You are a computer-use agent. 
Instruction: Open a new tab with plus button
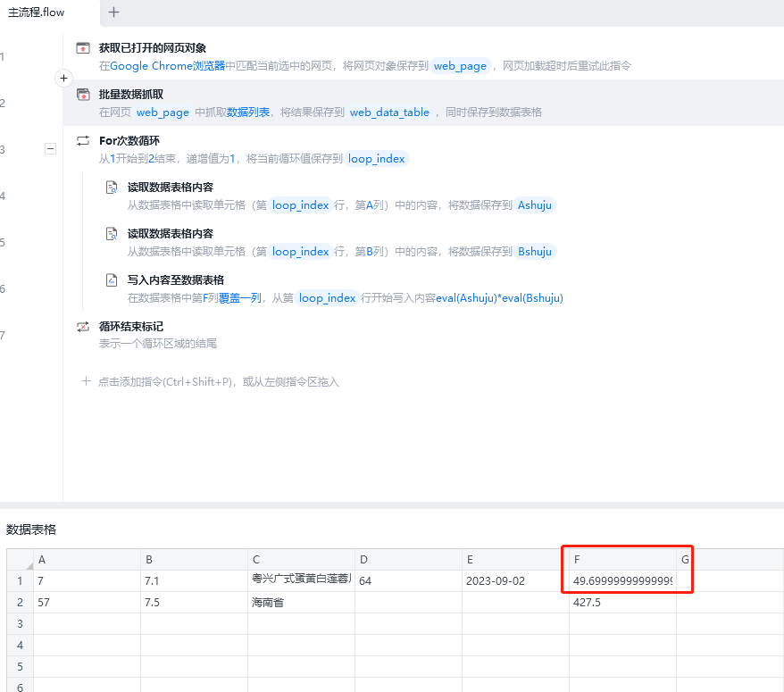tap(113, 13)
